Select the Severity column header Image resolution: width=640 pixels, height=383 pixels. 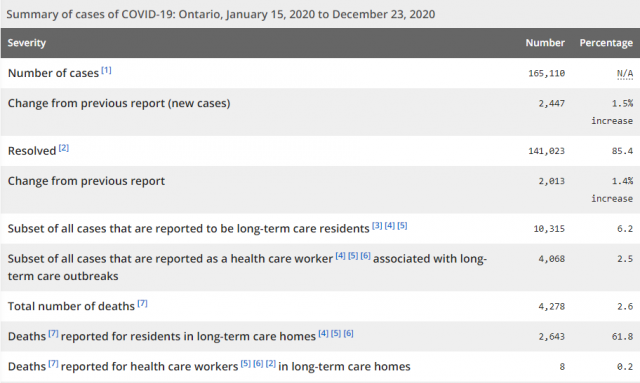[27, 42]
